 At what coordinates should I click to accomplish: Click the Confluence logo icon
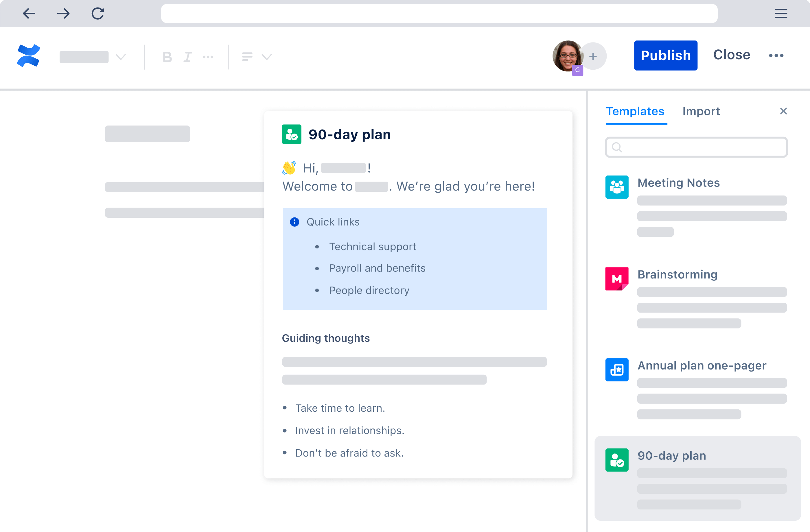point(29,56)
